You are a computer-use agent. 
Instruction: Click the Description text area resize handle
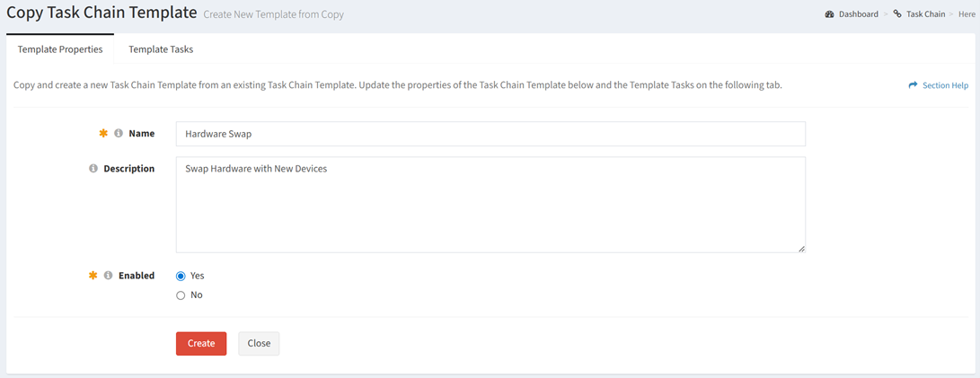(801, 249)
